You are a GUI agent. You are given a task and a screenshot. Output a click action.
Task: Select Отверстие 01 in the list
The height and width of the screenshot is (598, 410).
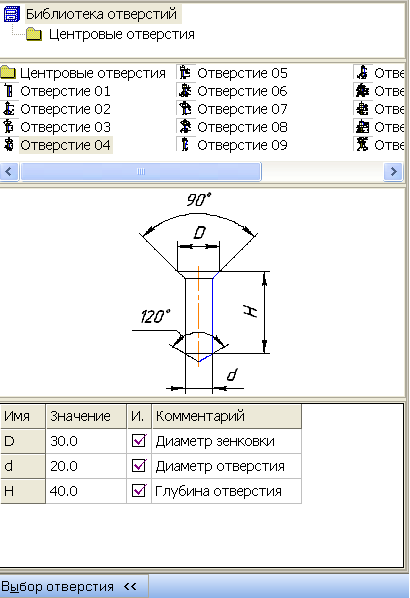(x=65, y=91)
